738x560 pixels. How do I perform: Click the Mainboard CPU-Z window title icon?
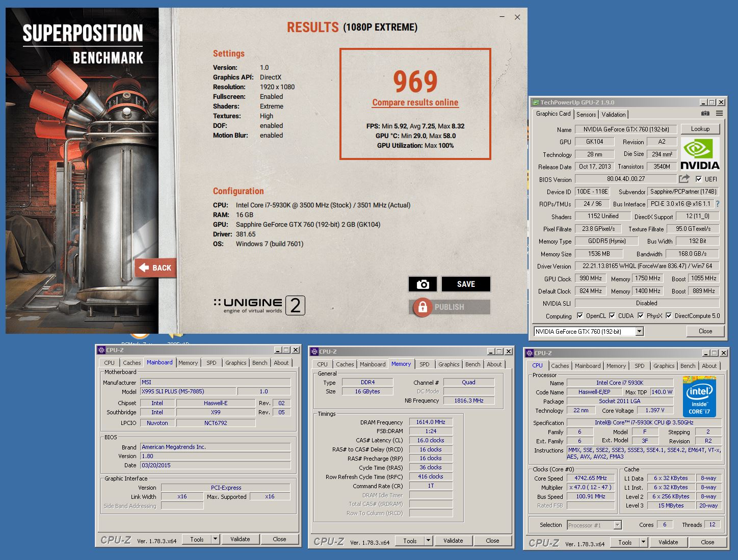[x=101, y=350]
